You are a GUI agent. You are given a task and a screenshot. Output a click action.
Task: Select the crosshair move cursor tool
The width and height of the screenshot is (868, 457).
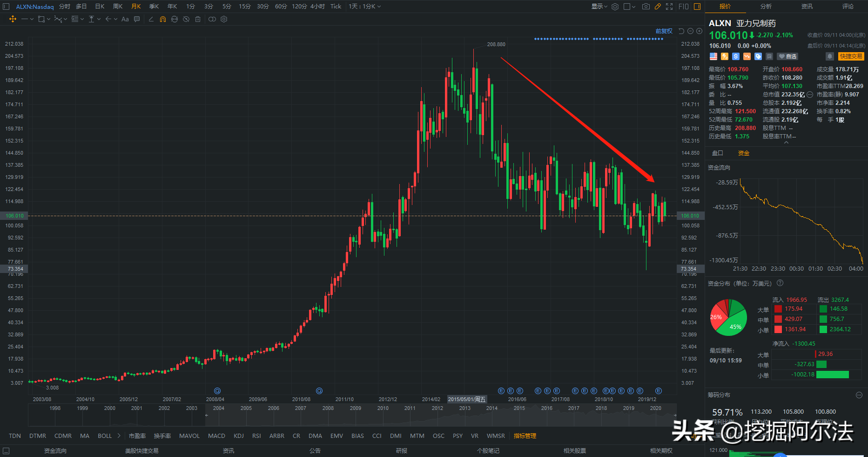click(13, 19)
